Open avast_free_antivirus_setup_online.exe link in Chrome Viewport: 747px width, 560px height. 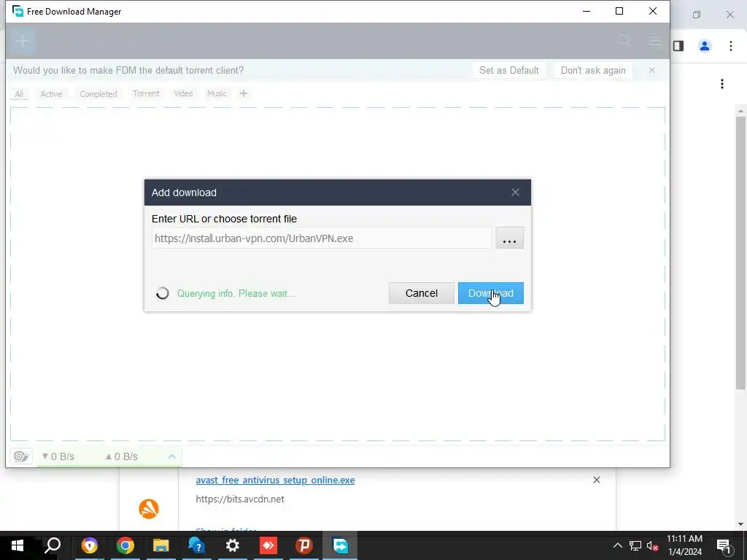pyautogui.click(x=275, y=480)
